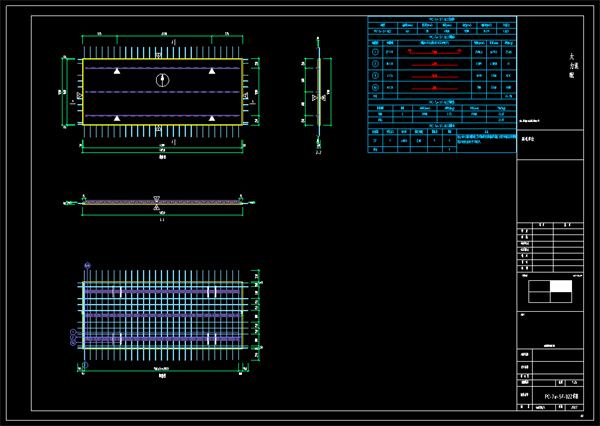
Task: Select the circled axis marker below reinforcement plan's left edge
Action: tap(85, 365)
